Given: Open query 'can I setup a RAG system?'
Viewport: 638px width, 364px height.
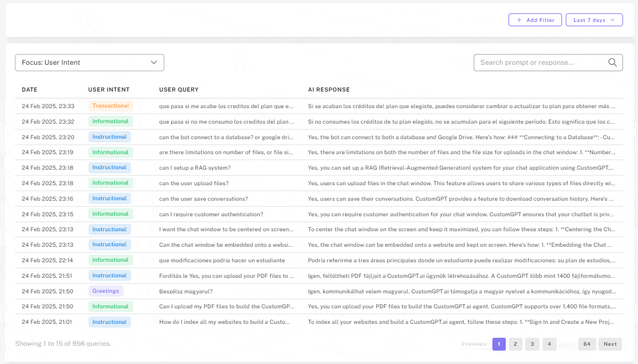Looking at the screenshot, I should (x=195, y=168).
